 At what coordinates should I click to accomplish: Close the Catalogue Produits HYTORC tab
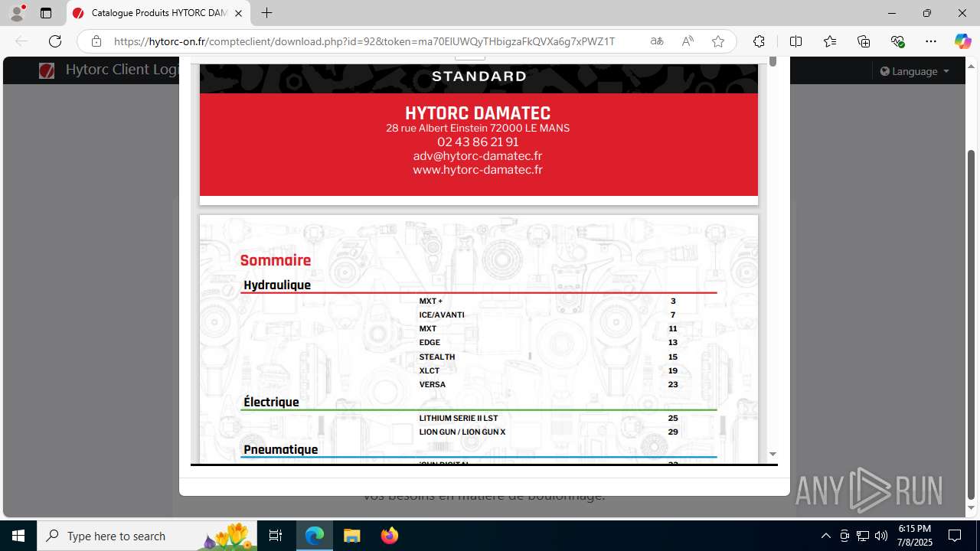(238, 13)
